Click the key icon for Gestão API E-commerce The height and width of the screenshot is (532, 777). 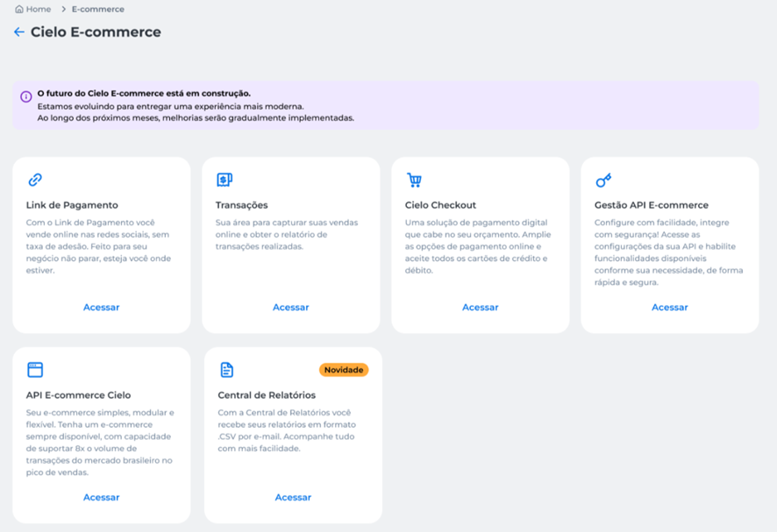(603, 181)
